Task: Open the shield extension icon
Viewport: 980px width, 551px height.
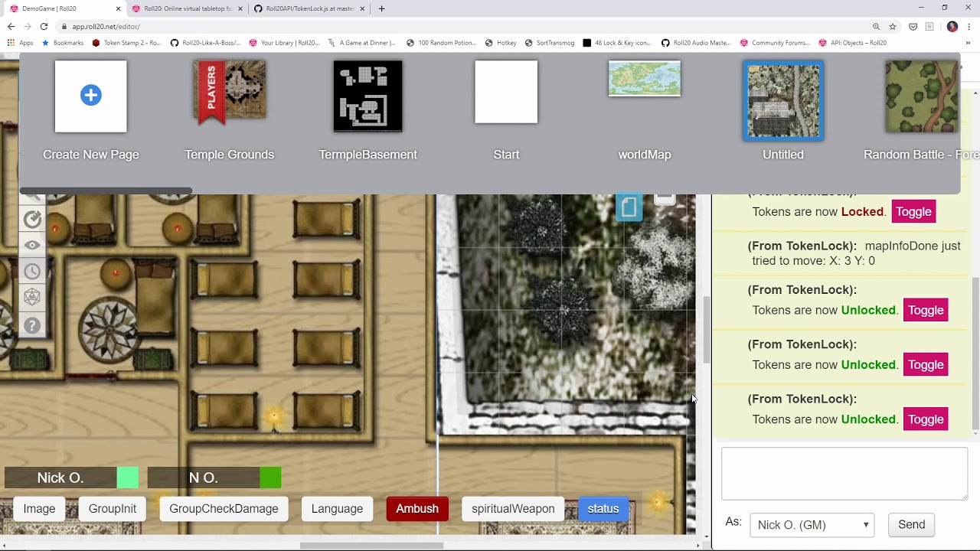Action: 913,26
